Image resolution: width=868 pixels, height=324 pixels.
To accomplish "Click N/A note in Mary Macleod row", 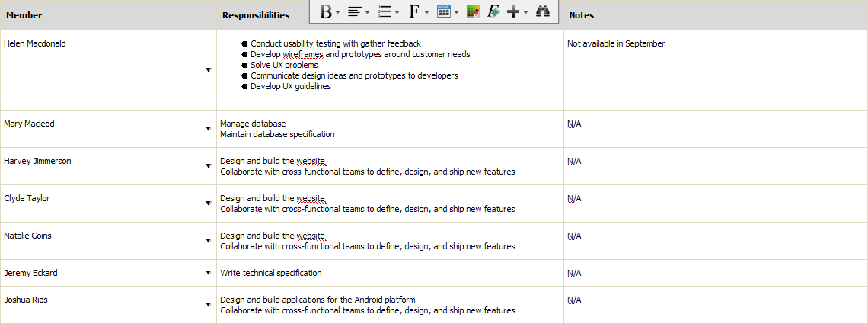I will [x=574, y=124].
